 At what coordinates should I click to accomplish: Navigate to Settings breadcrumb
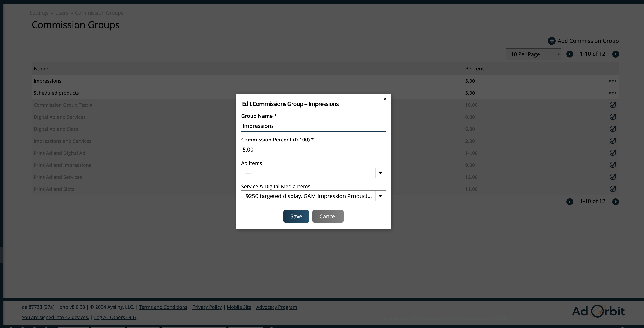(39, 13)
